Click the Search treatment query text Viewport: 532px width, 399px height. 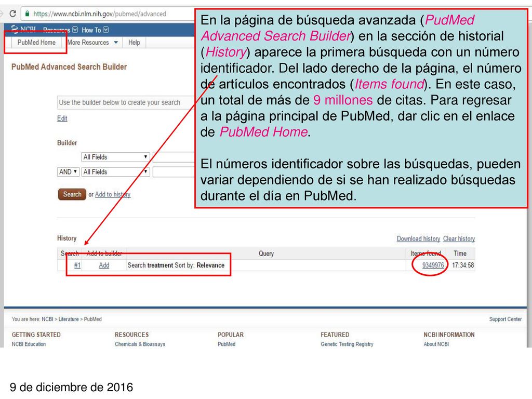coord(176,265)
